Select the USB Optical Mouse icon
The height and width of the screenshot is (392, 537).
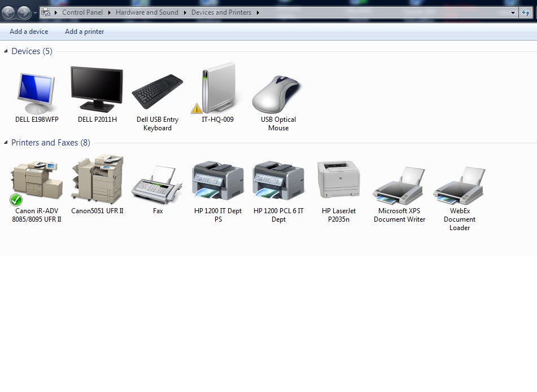[x=276, y=94]
